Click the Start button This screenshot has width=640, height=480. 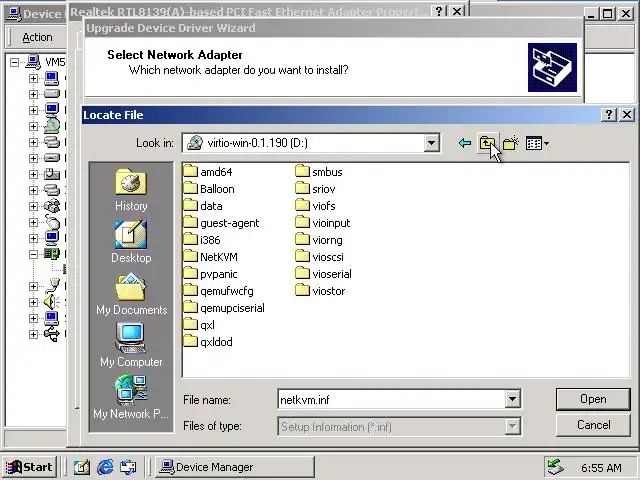point(29,467)
